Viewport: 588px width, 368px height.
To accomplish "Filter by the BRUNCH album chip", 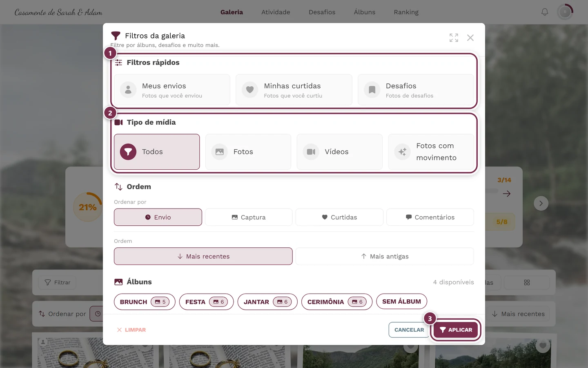I will click(145, 302).
